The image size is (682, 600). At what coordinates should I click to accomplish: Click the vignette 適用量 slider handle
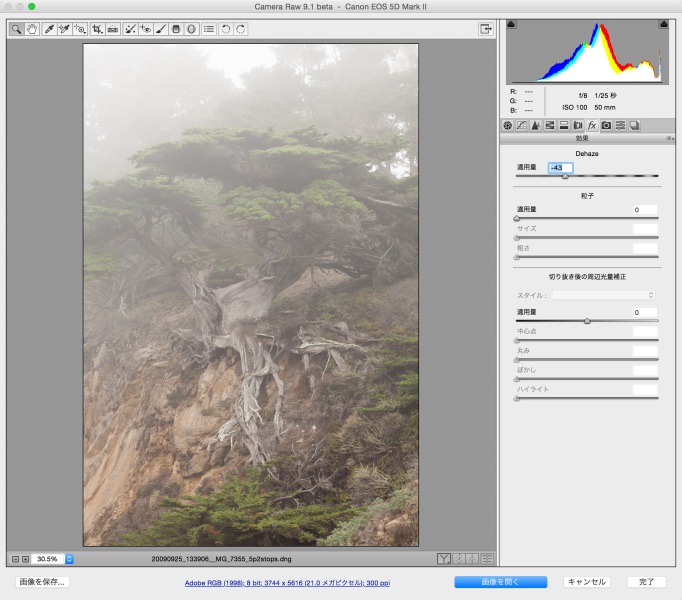pos(587,321)
